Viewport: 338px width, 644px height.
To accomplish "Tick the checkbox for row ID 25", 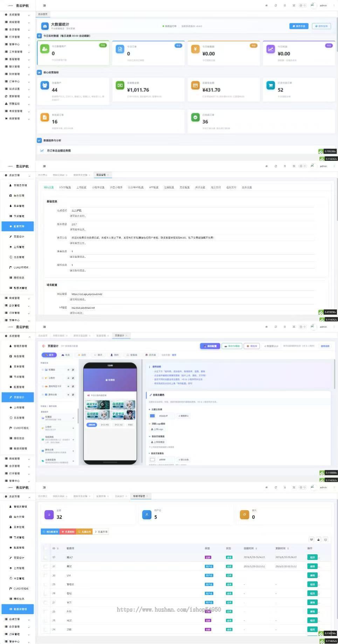I will point(46,621).
